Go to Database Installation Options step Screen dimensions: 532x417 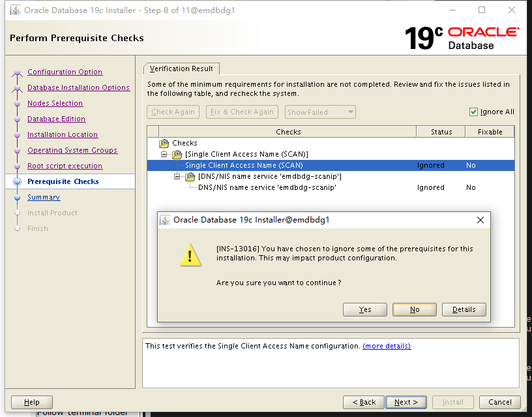click(78, 87)
